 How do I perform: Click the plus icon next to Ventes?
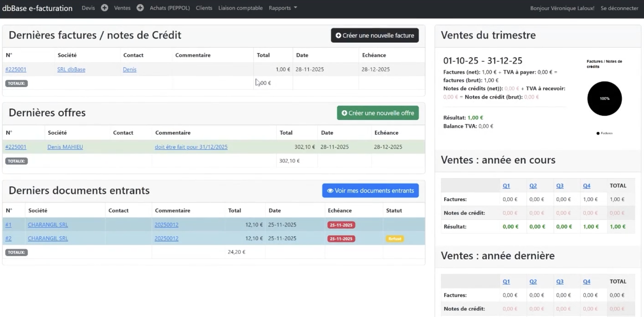click(x=140, y=8)
